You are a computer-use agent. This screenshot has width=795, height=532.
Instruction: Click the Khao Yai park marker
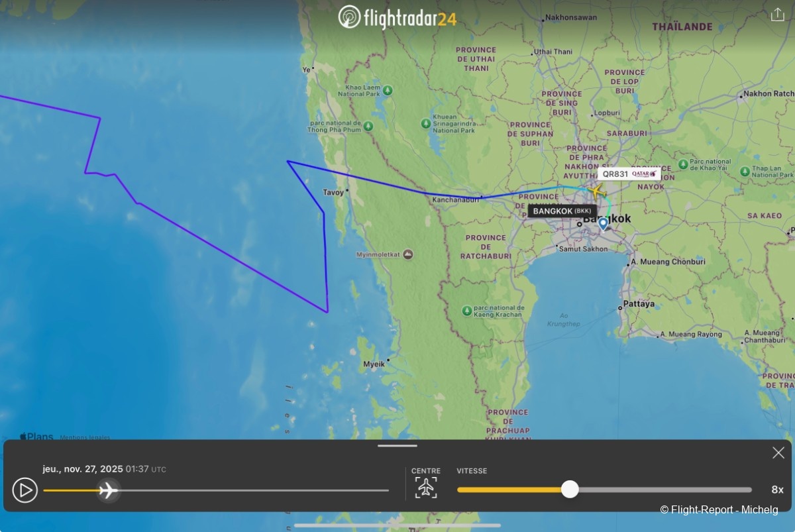(x=683, y=164)
